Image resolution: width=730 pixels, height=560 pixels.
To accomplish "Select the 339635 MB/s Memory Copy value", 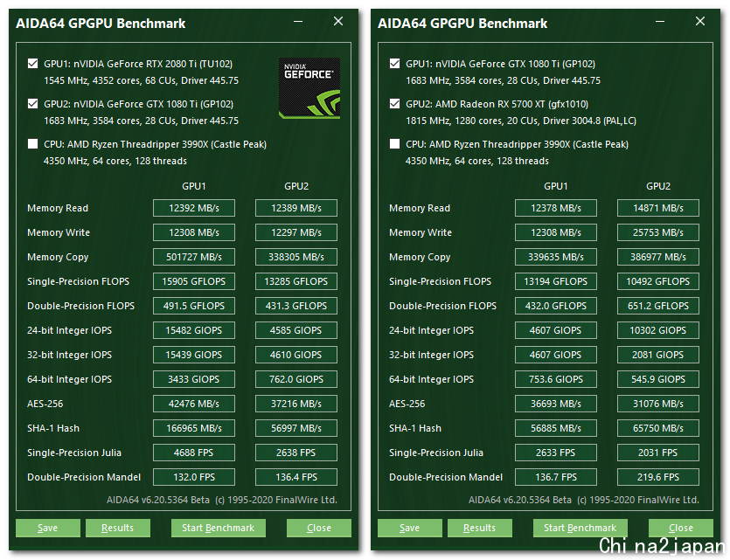I will click(x=555, y=257).
